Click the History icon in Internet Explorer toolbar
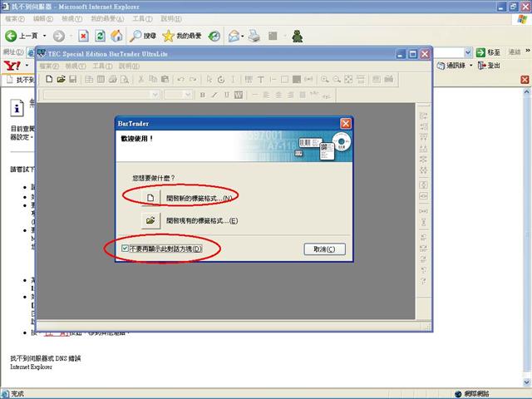Viewport: 532px width, 399px height. pyautogui.click(x=214, y=36)
